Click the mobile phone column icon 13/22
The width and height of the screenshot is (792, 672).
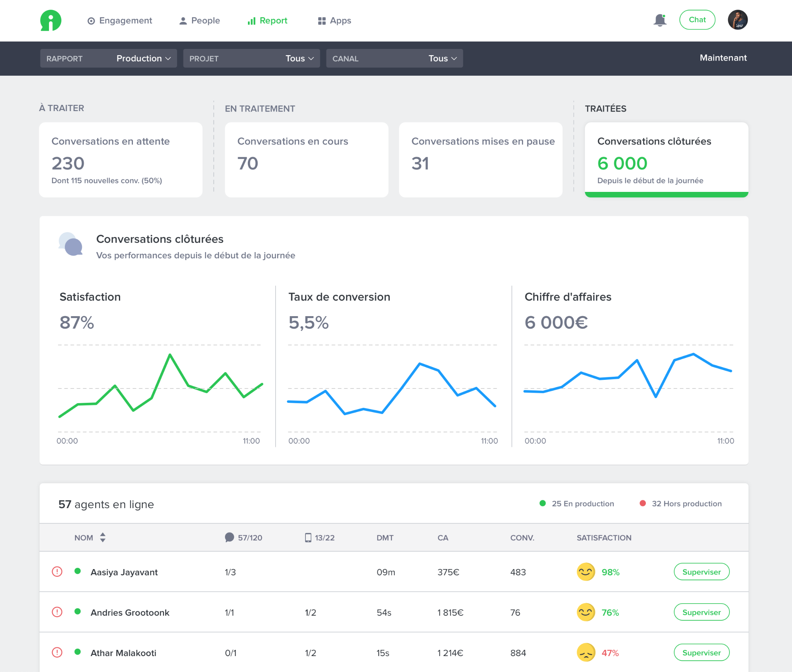[x=308, y=537]
